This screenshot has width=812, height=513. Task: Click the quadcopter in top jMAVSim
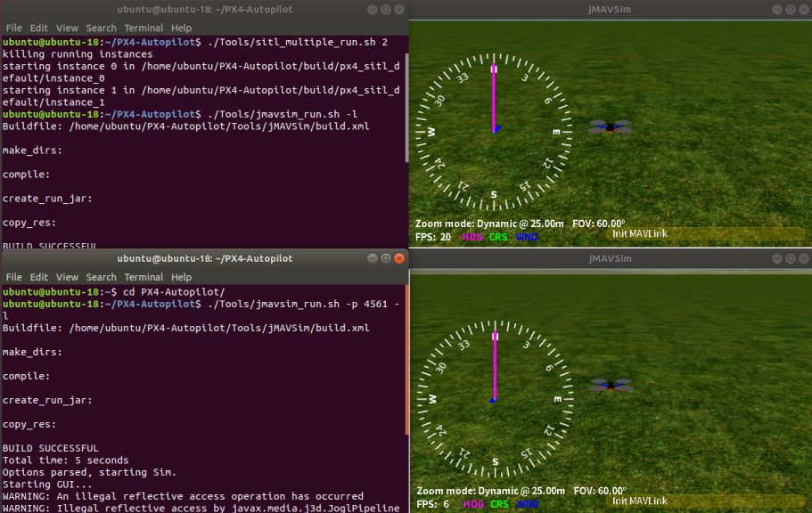[x=611, y=127]
